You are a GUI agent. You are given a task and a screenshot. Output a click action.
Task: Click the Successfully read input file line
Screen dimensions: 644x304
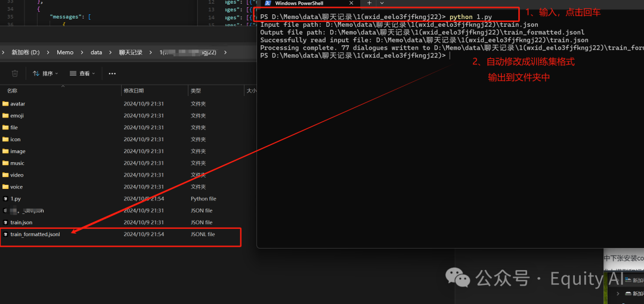(x=425, y=41)
